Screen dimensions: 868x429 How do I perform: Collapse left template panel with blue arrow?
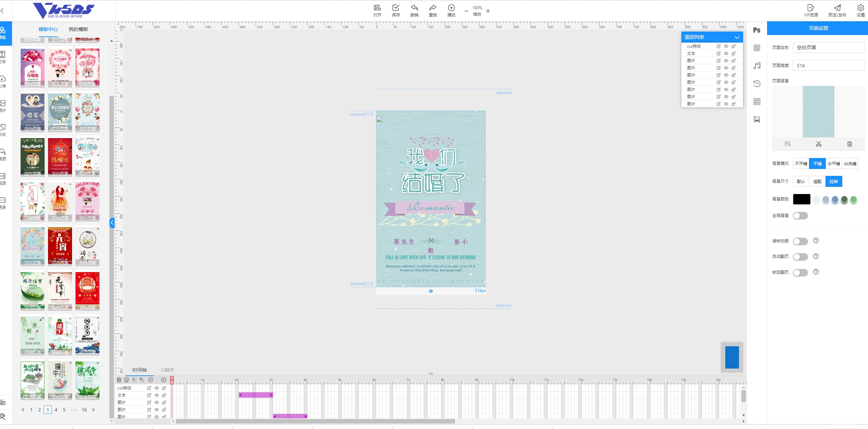pyautogui.click(x=112, y=223)
